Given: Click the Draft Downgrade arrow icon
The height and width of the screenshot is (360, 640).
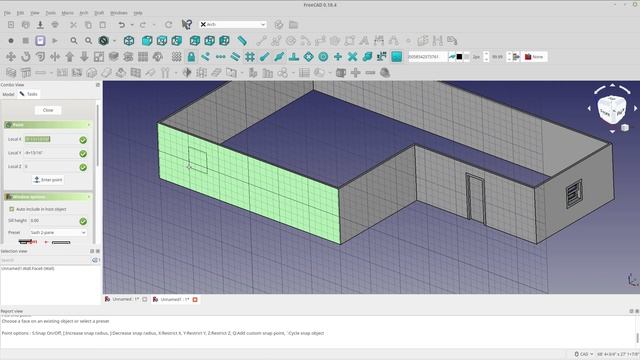Looking at the screenshot, I should point(84,57).
